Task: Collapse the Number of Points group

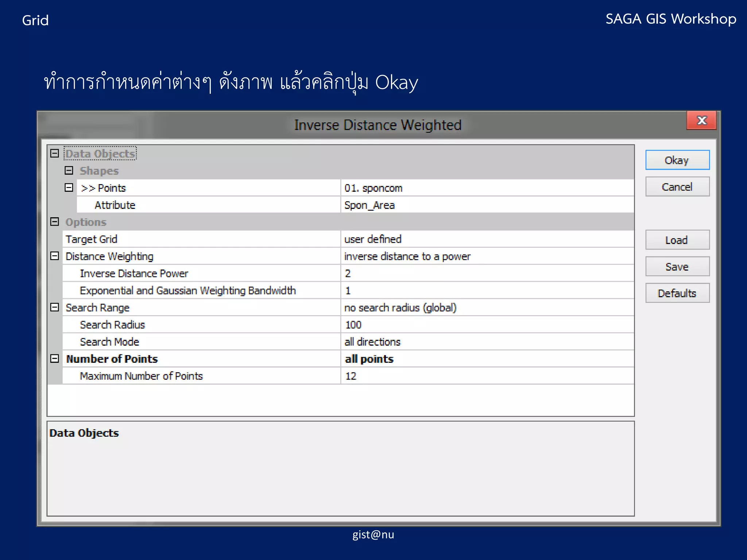Action: tap(54, 359)
